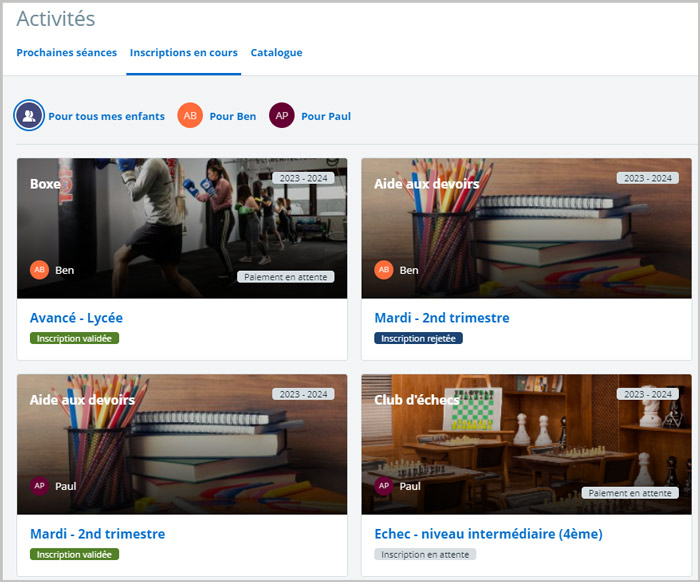This screenshot has width=700, height=582.
Task: Select the Inscriptions en cours tab
Action: click(184, 52)
